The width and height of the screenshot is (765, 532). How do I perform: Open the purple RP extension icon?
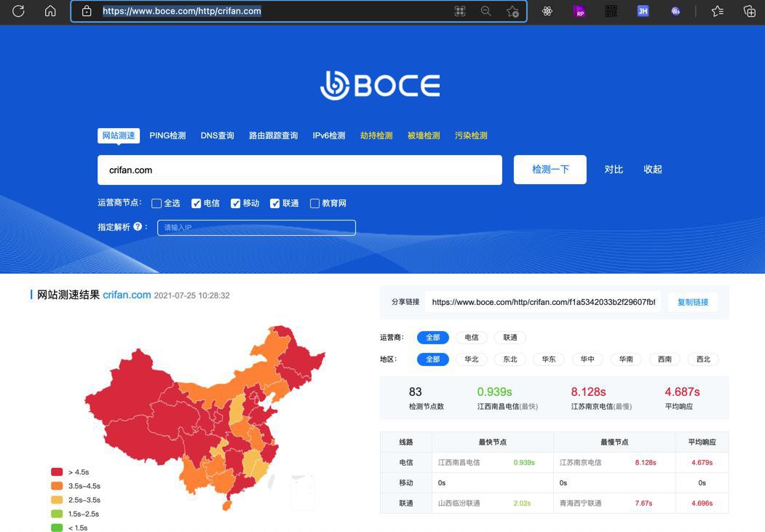tap(579, 11)
